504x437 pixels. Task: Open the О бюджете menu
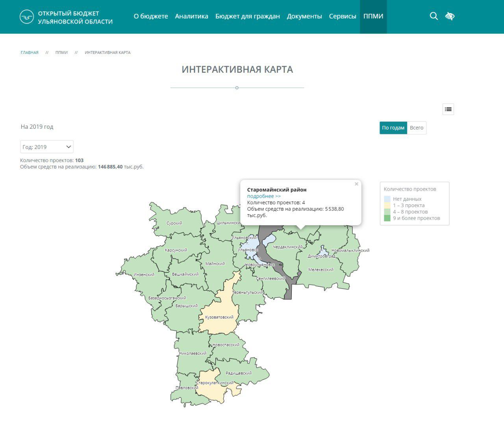click(151, 17)
